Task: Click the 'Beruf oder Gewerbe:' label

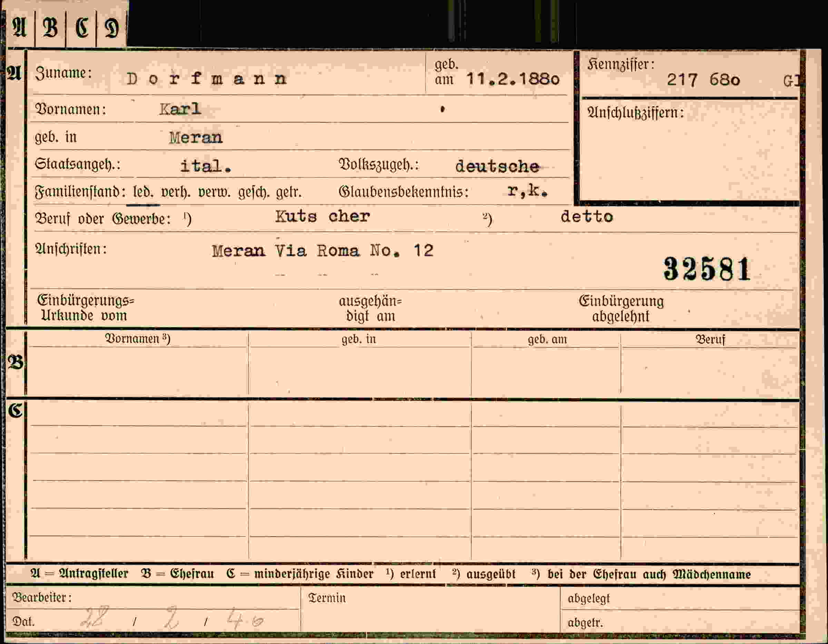Action: 103,219
